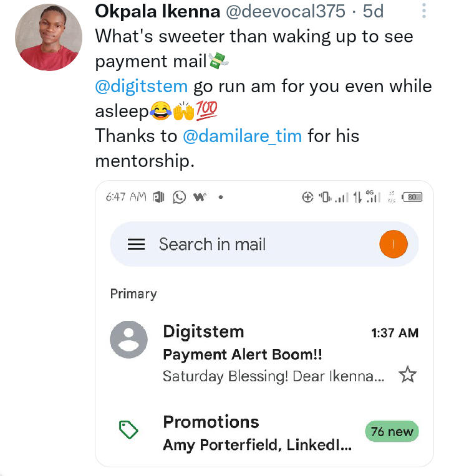Tap the WhatsApp icon in status bar

(x=180, y=197)
